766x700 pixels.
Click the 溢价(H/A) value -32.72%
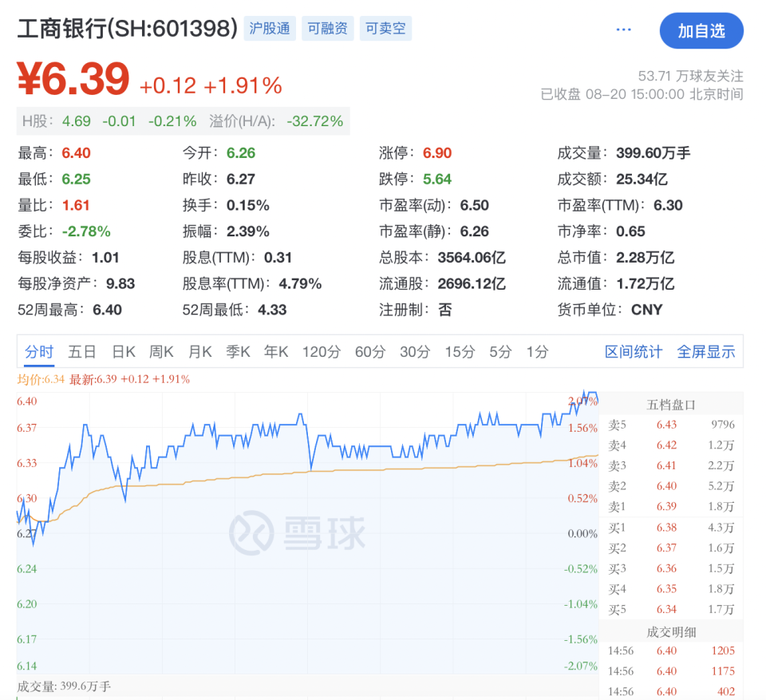(314, 121)
